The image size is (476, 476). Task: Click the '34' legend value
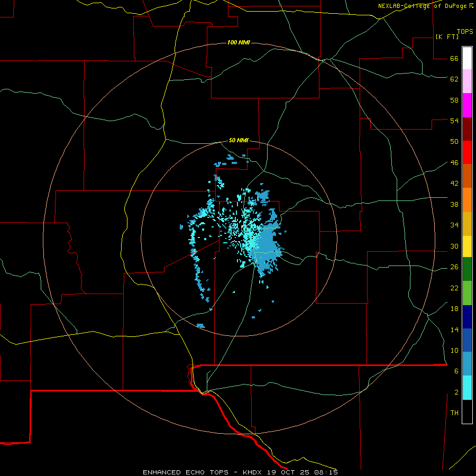point(454,225)
